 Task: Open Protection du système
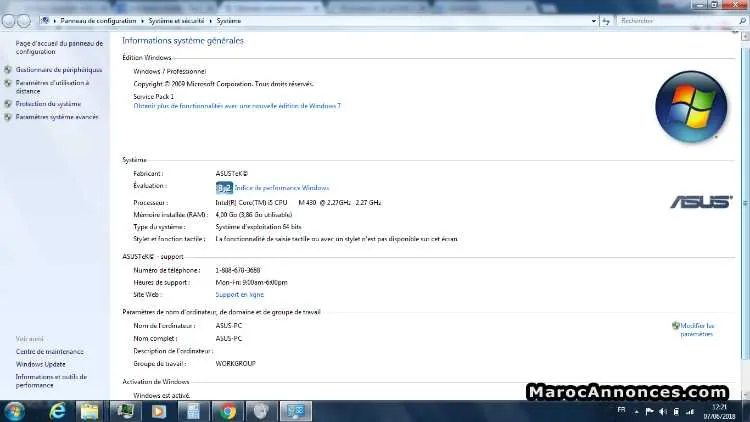point(48,103)
